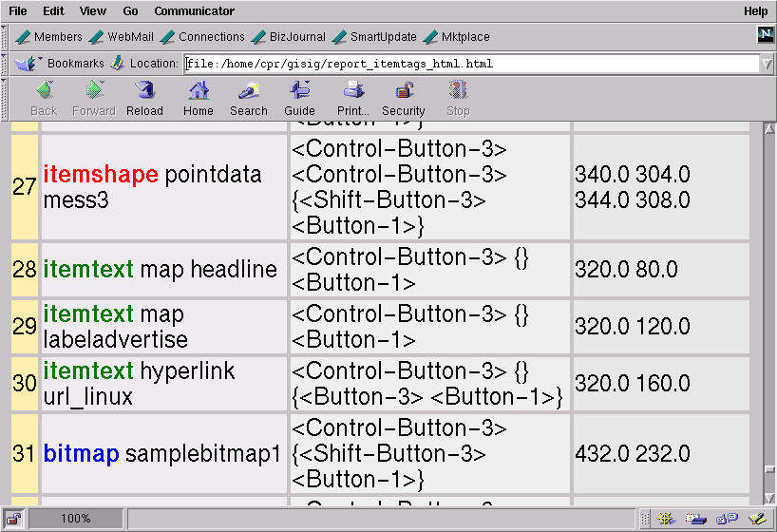777x532 pixels.
Task: Open the Go menu
Action: pyautogui.click(x=130, y=10)
